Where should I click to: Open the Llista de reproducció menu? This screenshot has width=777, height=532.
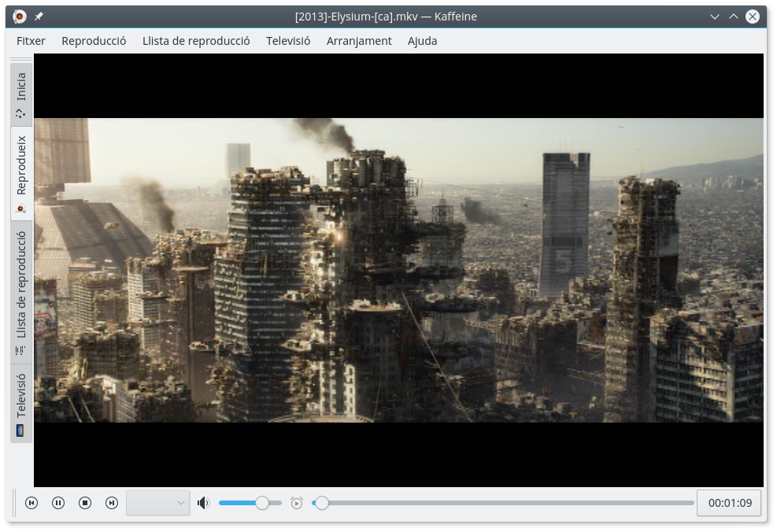[196, 41]
